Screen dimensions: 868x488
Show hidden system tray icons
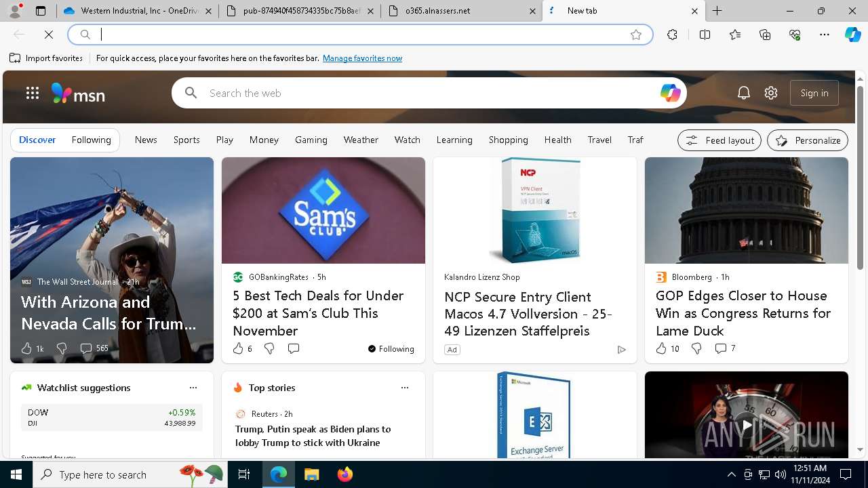[x=731, y=474]
